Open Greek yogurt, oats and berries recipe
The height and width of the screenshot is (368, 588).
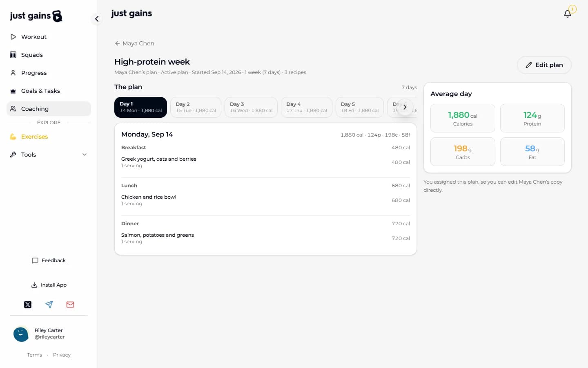point(159,159)
